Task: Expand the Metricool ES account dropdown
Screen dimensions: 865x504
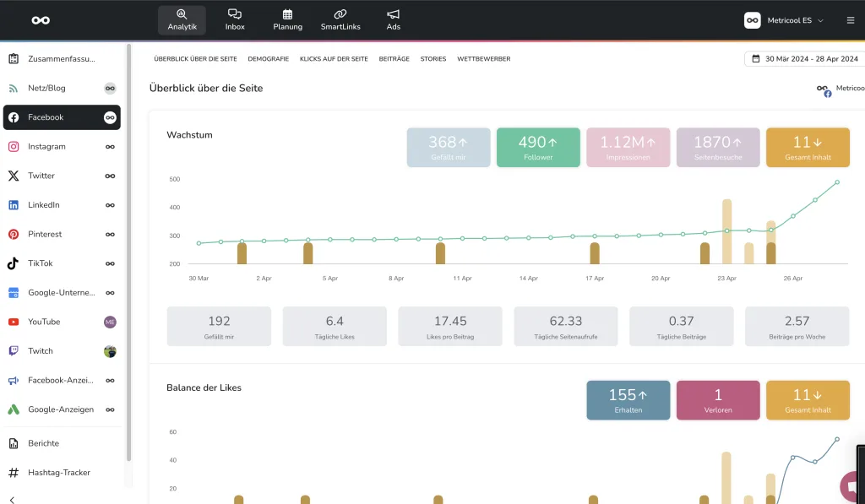Action: (784, 20)
